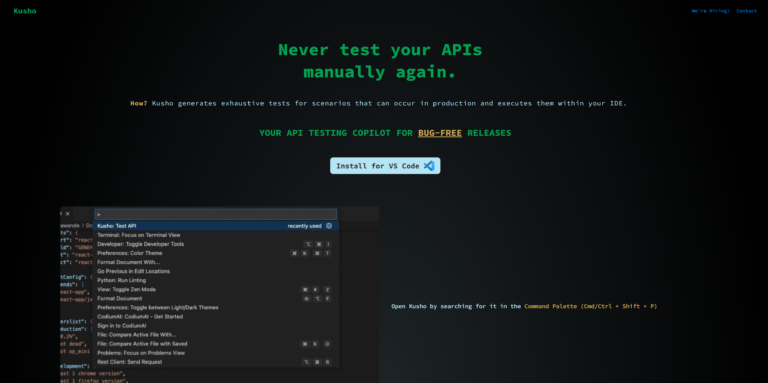Select Preferences: Color Theme command
The height and width of the screenshot is (383, 768).
tap(216, 253)
